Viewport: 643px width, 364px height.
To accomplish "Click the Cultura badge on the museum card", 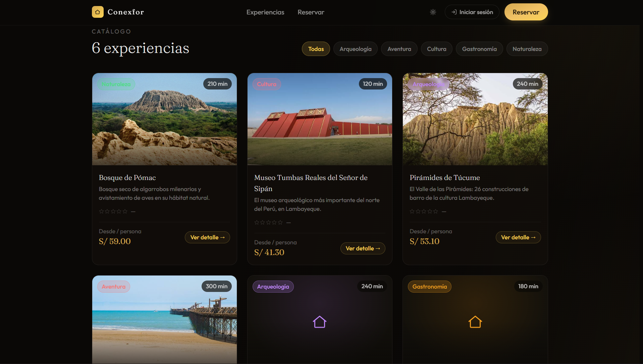I will [267, 84].
